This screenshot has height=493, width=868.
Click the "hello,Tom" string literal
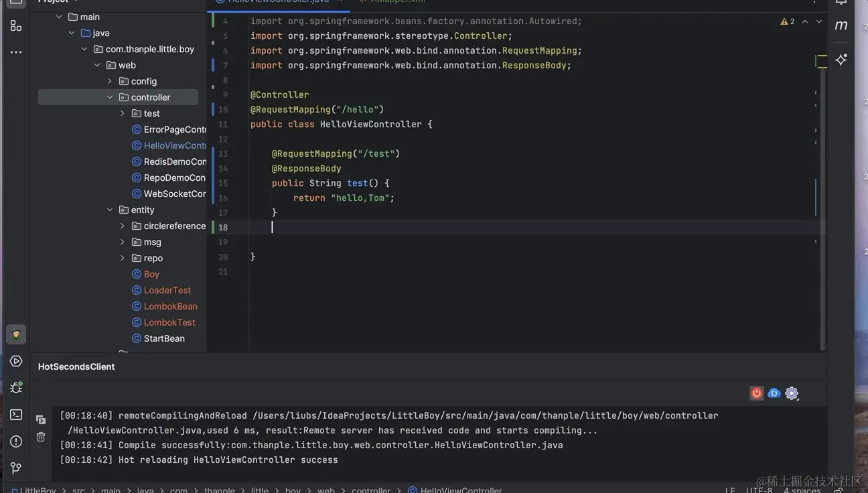[x=360, y=198]
